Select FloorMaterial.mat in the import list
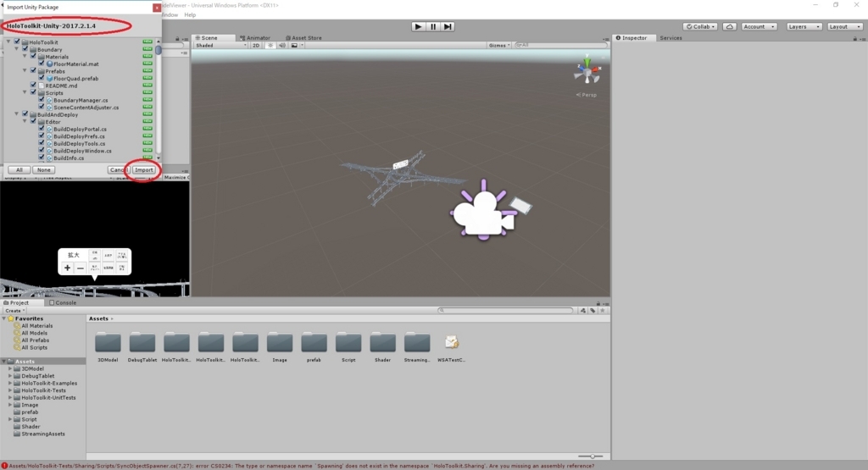The height and width of the screenshot is (470, 868). tap(75, 64)
